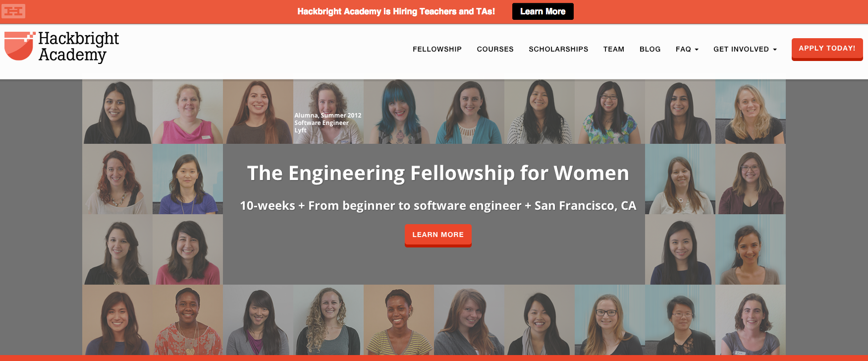Click the Hackbright Academy logo

pos(62,48)
